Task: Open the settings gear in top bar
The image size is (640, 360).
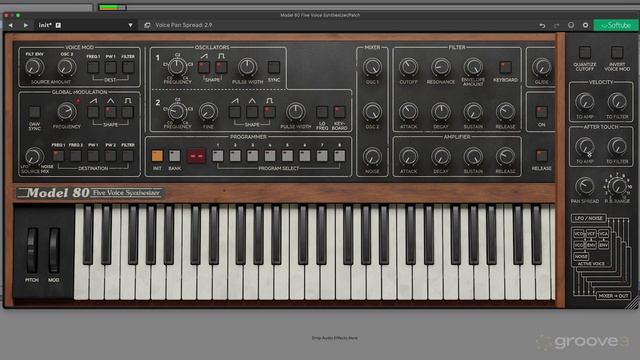Action: (585, 25)
